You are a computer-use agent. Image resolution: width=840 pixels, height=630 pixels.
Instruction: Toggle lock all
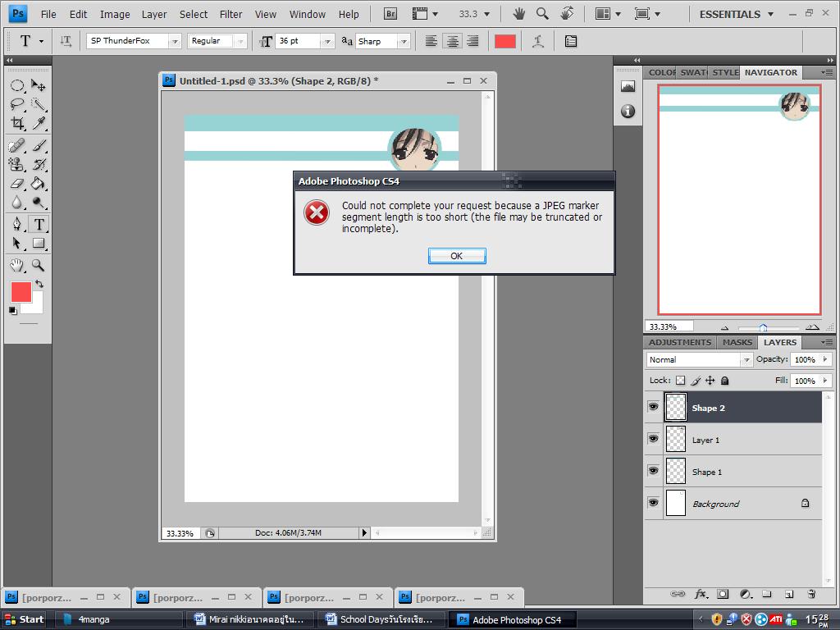pyautogui.click(x=725, y=381)
